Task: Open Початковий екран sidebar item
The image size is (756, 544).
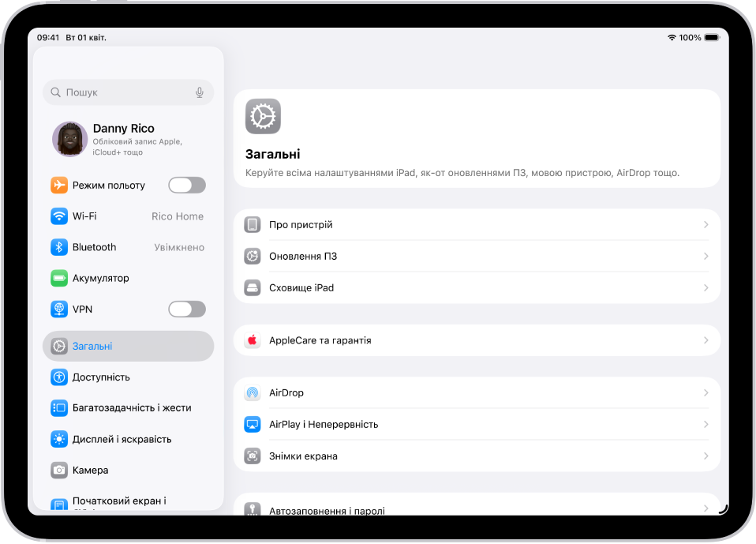Action: click(x=129, y=501)
